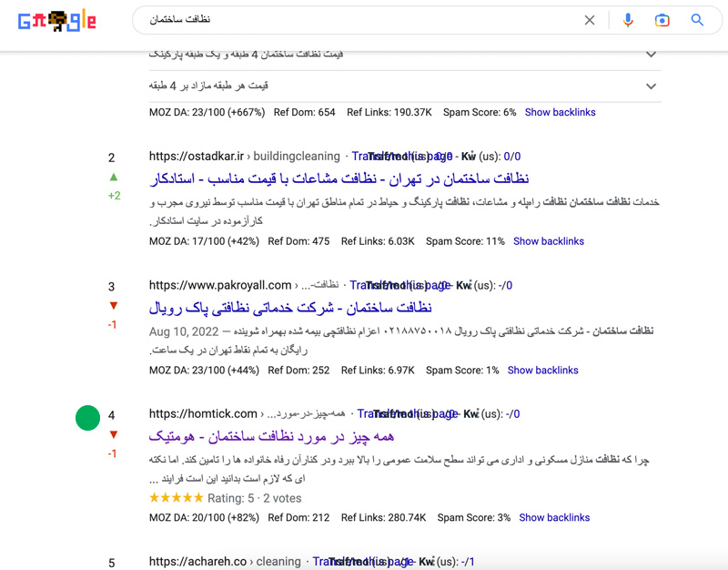Click the text Ref Dom: 252

coord(298,371)
